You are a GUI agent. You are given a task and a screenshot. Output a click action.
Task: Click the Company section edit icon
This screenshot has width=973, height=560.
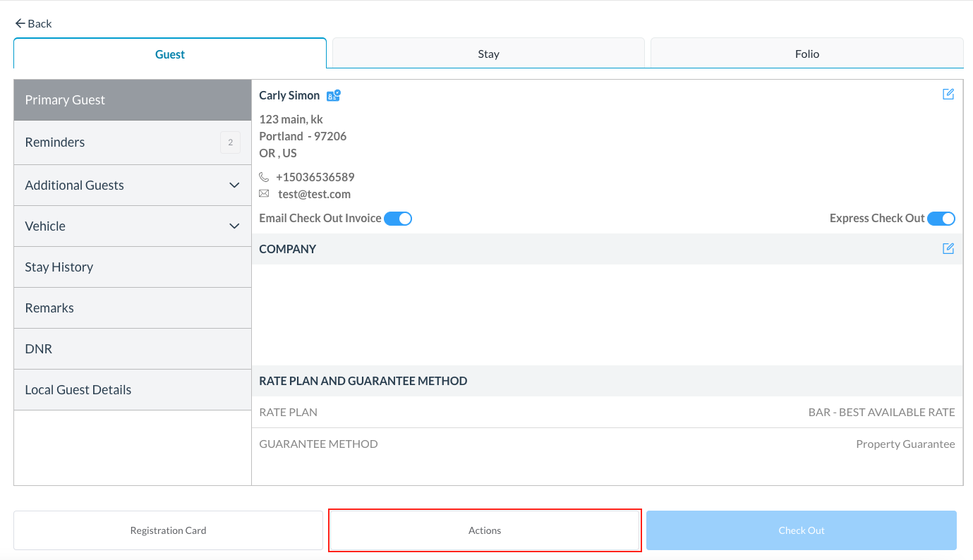point(948,249)
